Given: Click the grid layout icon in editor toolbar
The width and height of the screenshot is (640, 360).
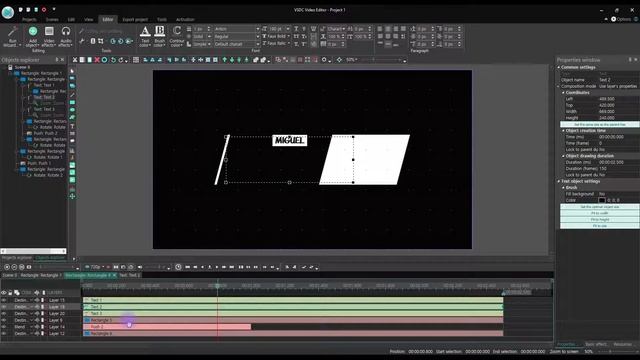Looking at the screenshot, I should click(136, 60).
